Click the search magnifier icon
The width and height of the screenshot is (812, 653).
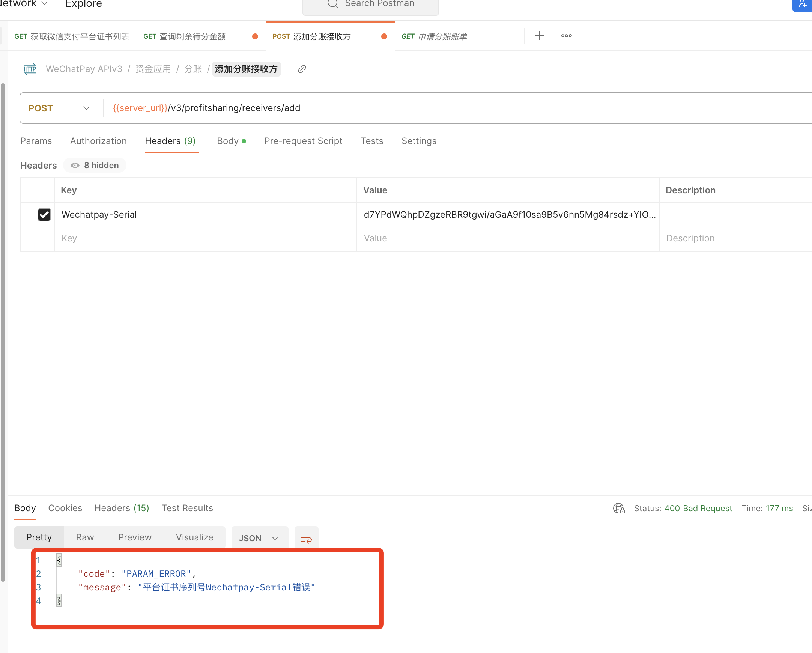[x=332, y=4]
